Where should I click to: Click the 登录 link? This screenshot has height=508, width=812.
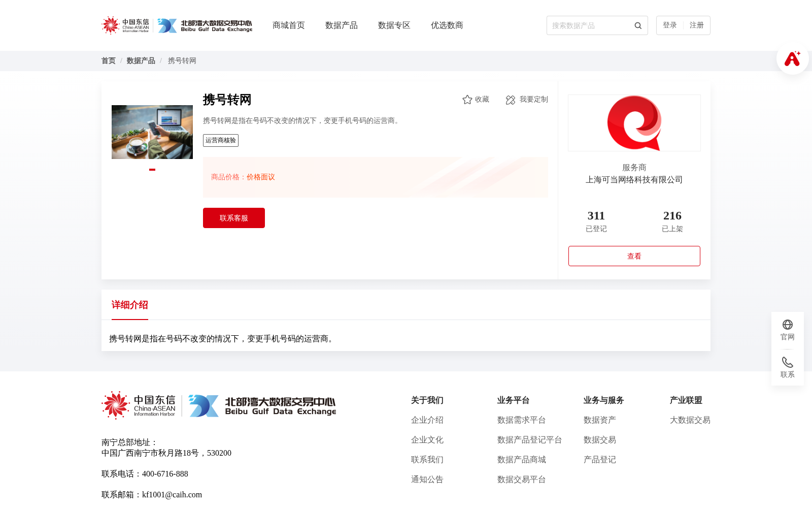670,25
